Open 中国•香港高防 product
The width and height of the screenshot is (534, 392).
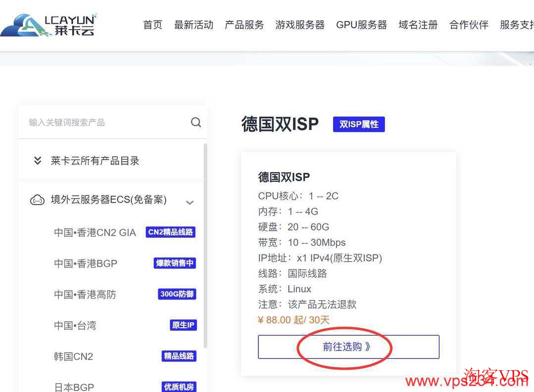click(85, 294)
